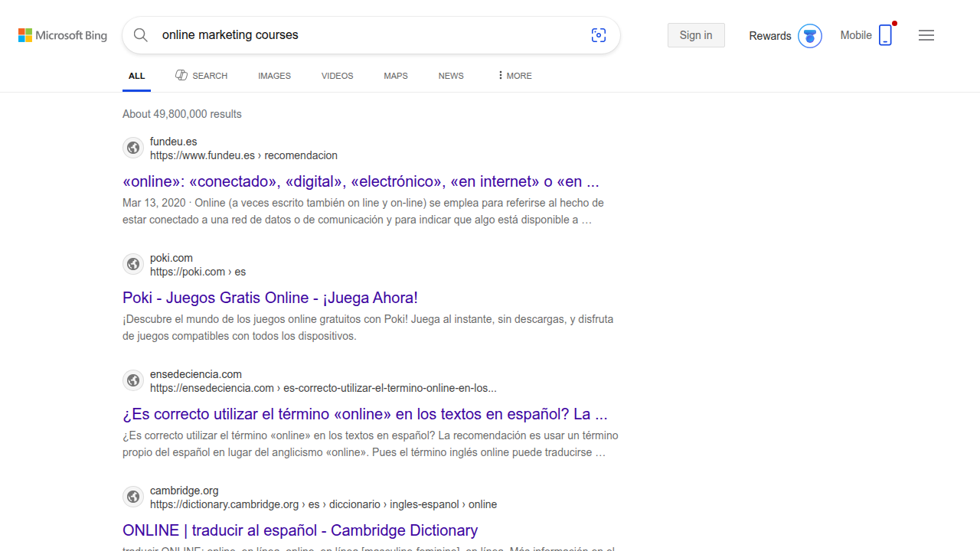Switch to the NEWS tab

point(451,76)
